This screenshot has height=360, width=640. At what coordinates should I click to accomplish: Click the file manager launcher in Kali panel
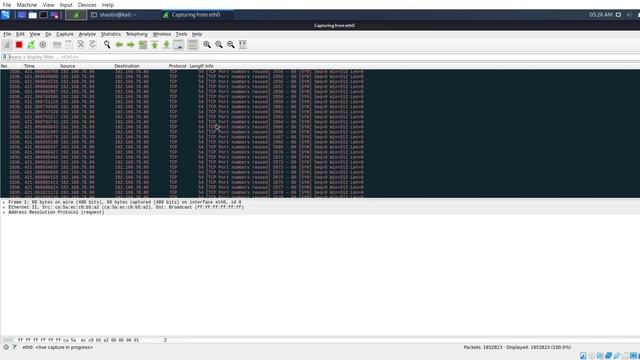click(x=32, y=15)
